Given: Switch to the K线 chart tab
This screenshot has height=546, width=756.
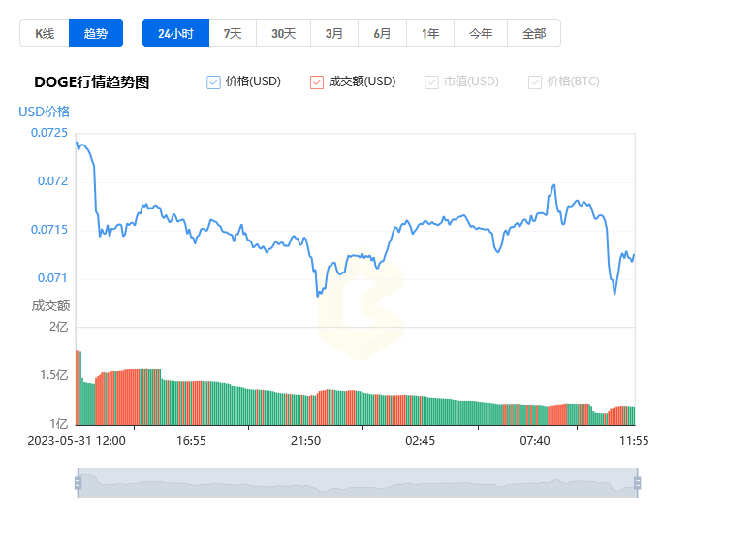Looking at the screenshot, I should coord(45,33).
